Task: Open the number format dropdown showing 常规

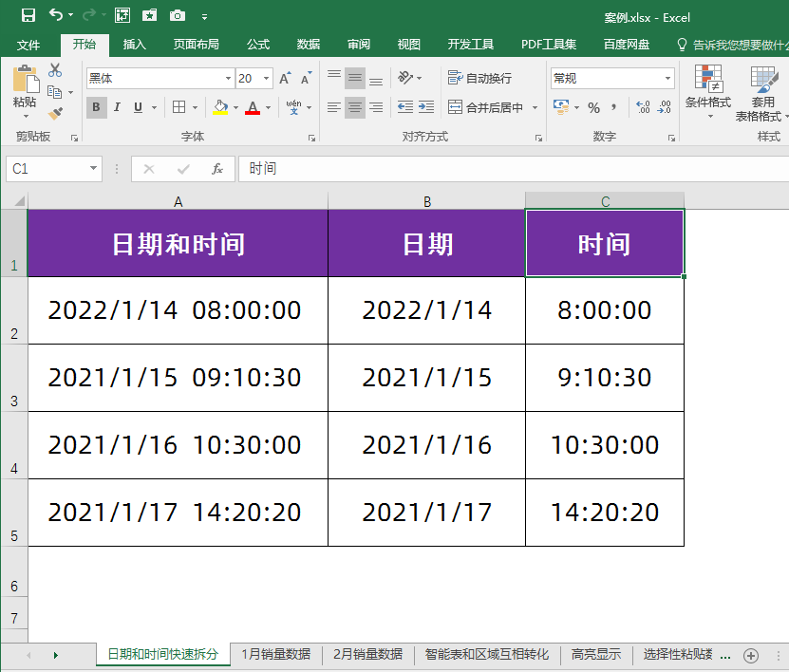Action: coord(667,79)
